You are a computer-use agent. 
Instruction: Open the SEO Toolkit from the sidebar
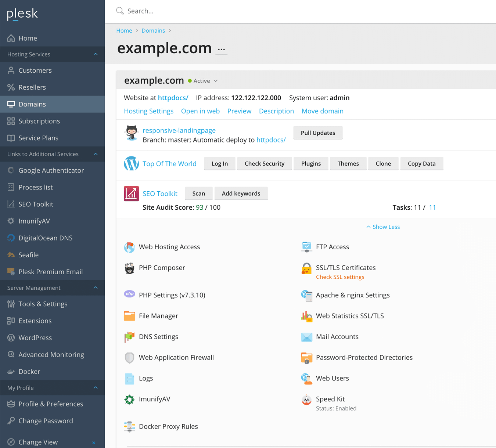pyautogui.click(x=36, y=204)
